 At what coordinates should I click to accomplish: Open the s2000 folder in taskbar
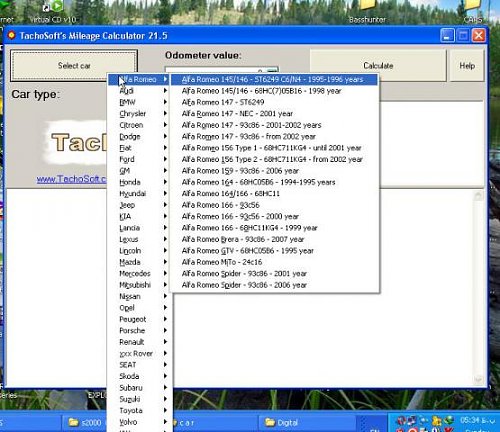(85, 423)
